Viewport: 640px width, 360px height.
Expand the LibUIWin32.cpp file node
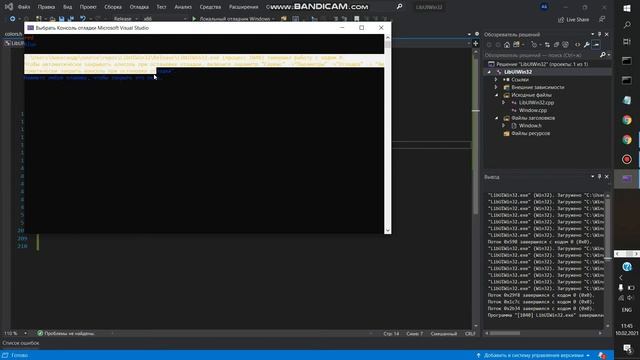pyautogui.click(x=504, y=103)
